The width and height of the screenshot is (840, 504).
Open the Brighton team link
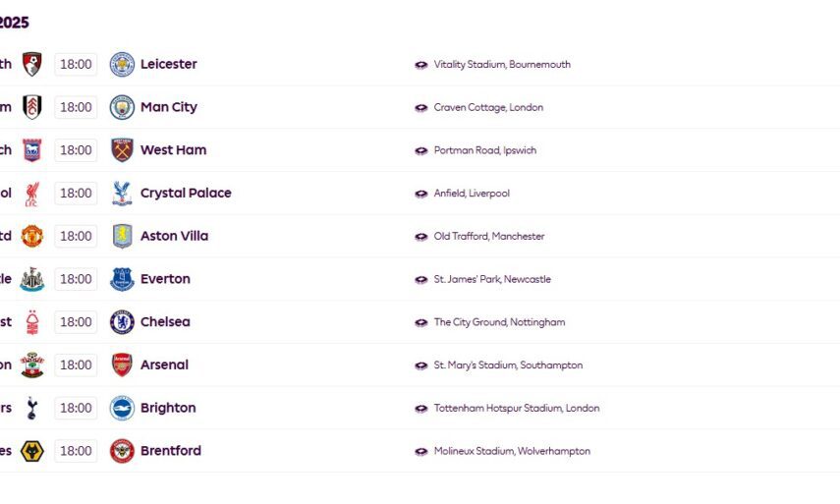pos(168,408)
